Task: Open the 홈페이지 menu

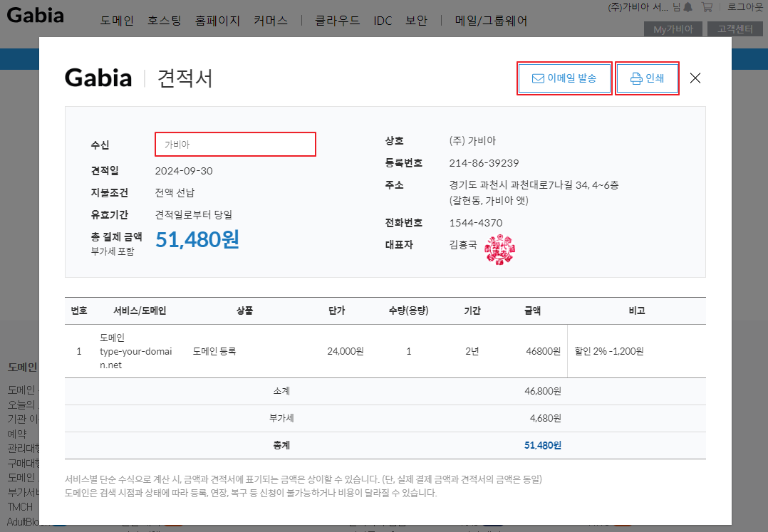Action: tap(217, 21)
